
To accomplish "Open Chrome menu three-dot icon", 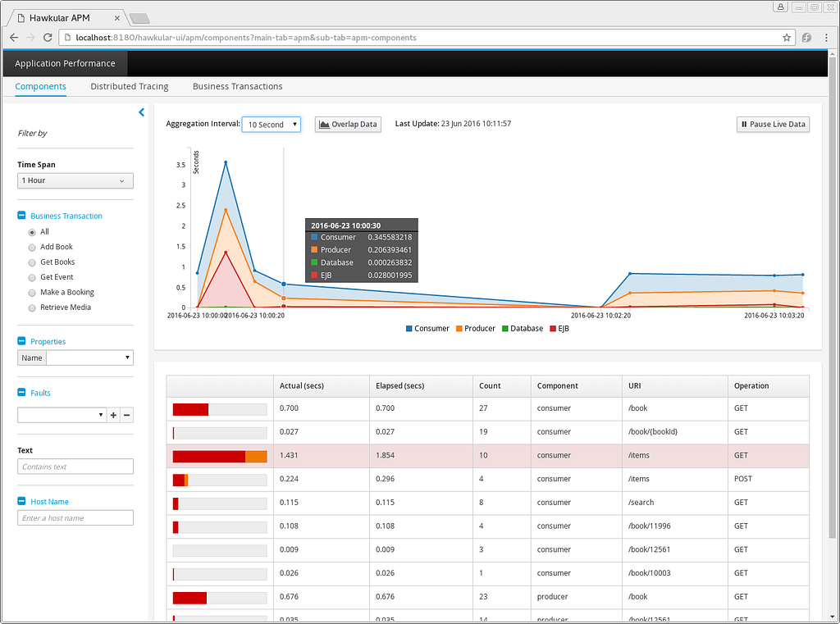I will pyautogui.click(x=826, y=38).
